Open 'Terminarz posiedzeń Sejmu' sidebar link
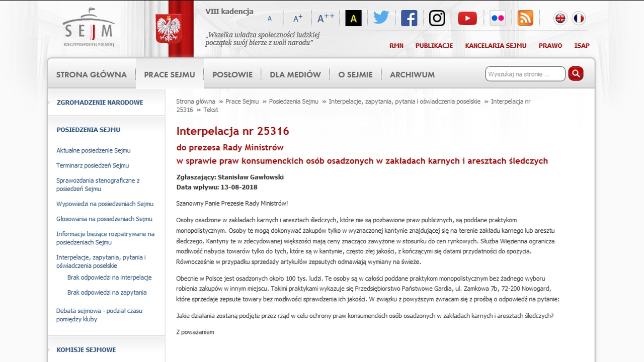Screen dimensions: 644x362 pyautogui.click(x=93, y=165)
